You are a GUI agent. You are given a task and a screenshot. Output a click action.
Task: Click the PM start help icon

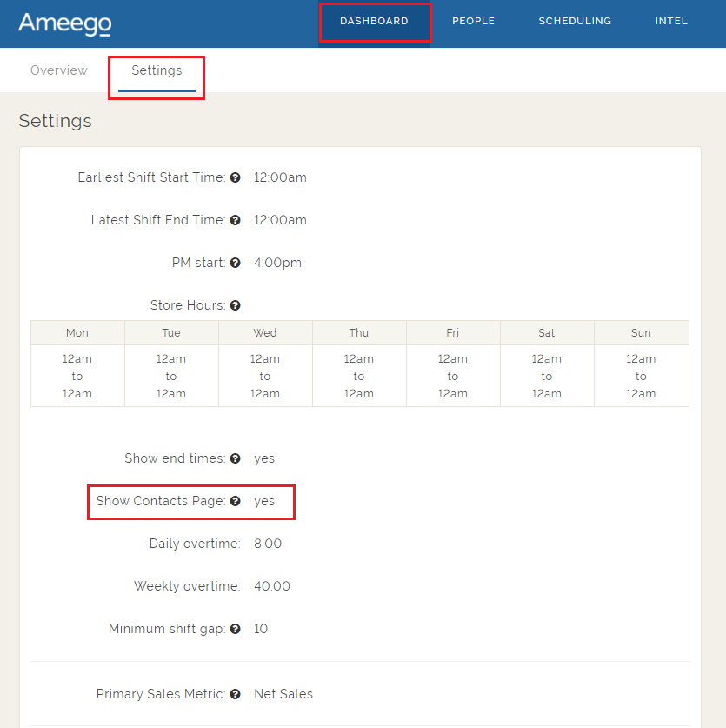235,263
